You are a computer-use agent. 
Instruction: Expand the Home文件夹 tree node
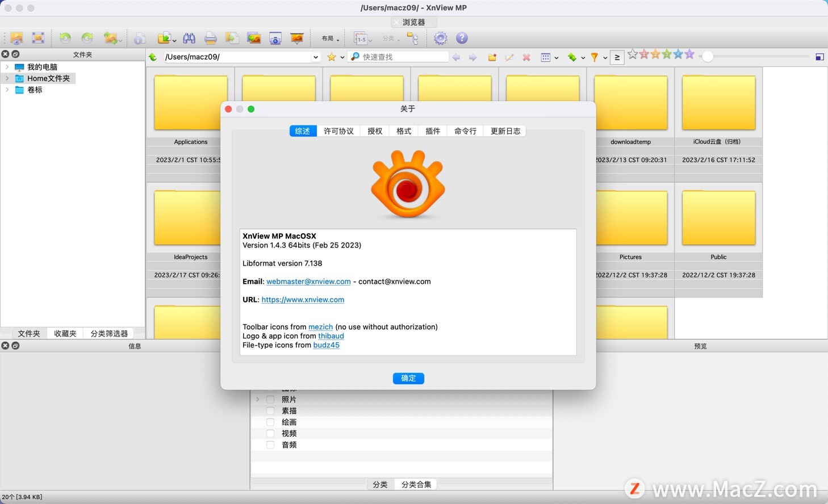coord(7,78)
